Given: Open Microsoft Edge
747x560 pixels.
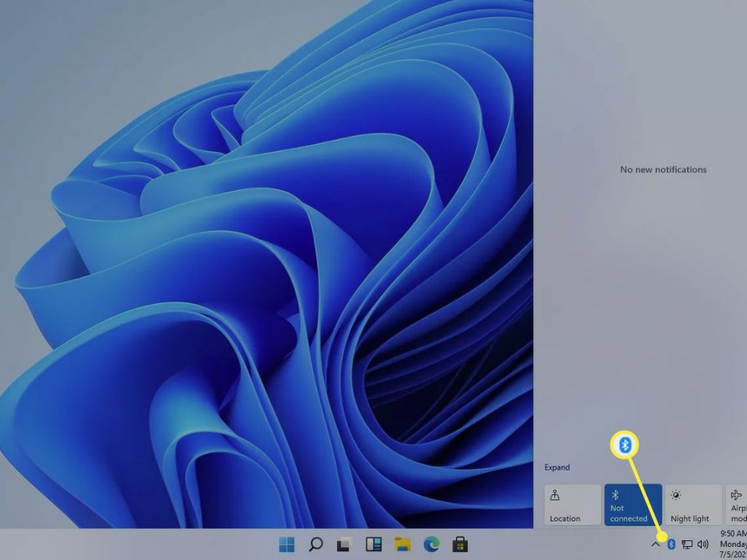Looking at the screenshot, I should (x=430, y=544).
